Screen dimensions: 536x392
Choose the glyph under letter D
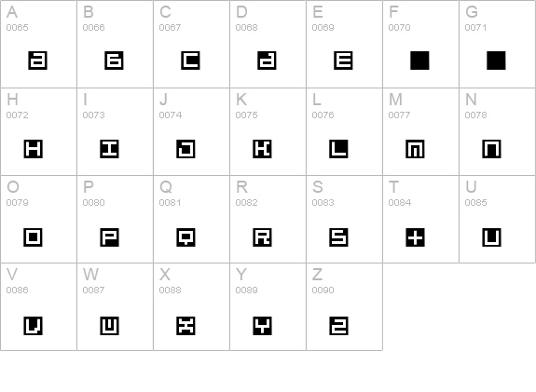coord(267,61)
